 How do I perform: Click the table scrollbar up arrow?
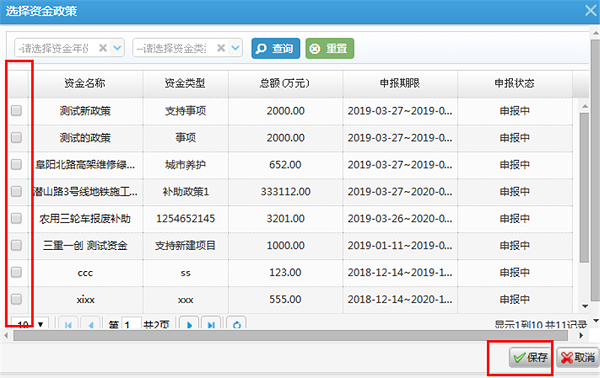(x=585, y=106)
